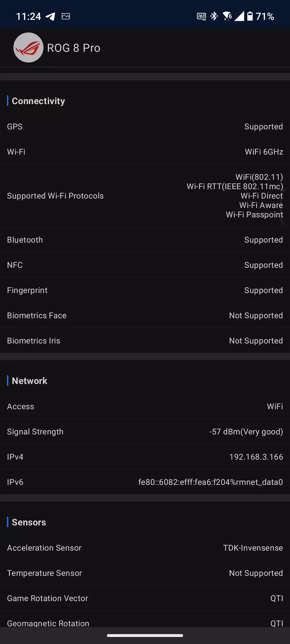Screen dimensions: 290x644
Task: Tap the Bluetooth status bar icon
Action: (214, 16)
